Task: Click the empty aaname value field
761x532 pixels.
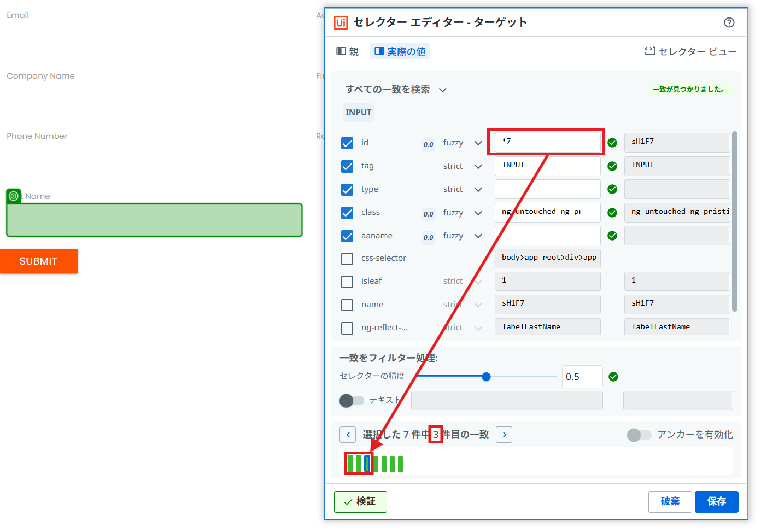Action: 548,236
